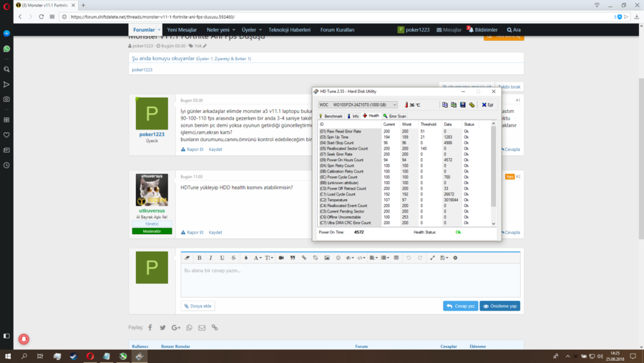The height and width of the screenshot is (363, 644).
Task: Select Health tab in HD Tune
Action: (371, 116)
